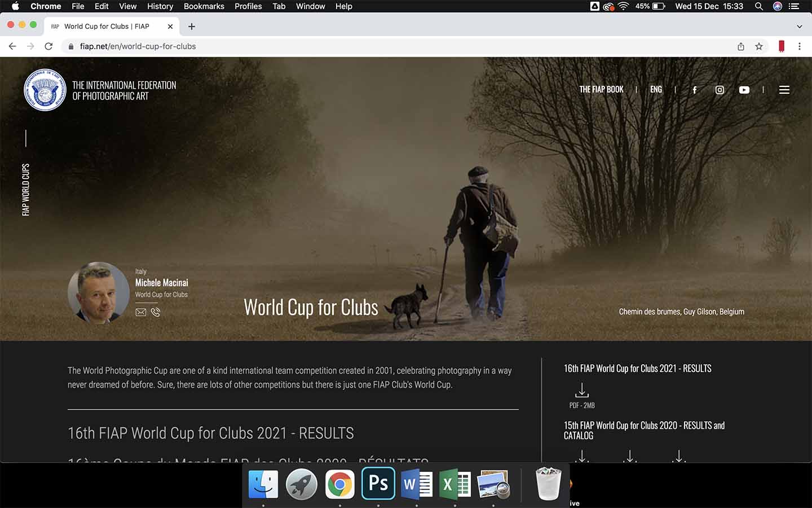Click THE FIAP BOOK link
Viewport: 812px width, 508px height.
[x=601, y=90]
